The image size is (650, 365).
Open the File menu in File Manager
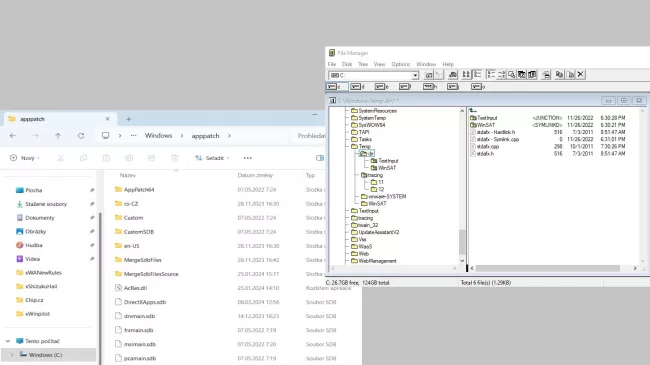tap(332, 64)
